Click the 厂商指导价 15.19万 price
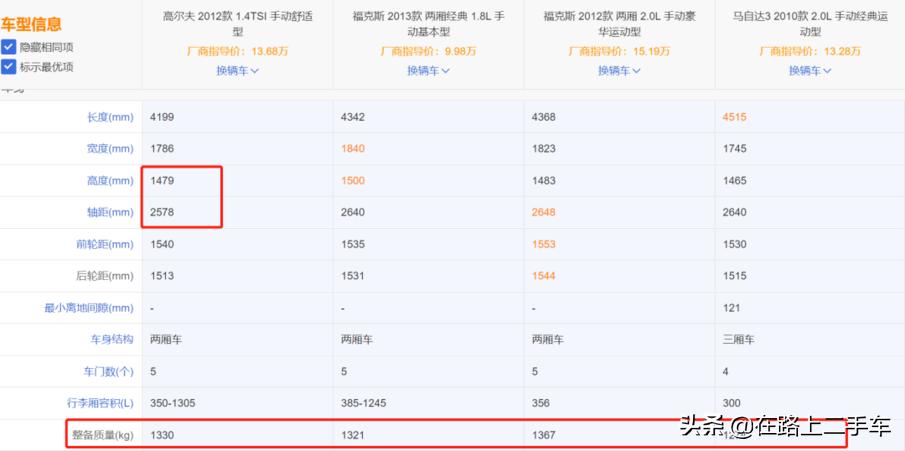This screenshot has height=451, width=905. (619, 51)
